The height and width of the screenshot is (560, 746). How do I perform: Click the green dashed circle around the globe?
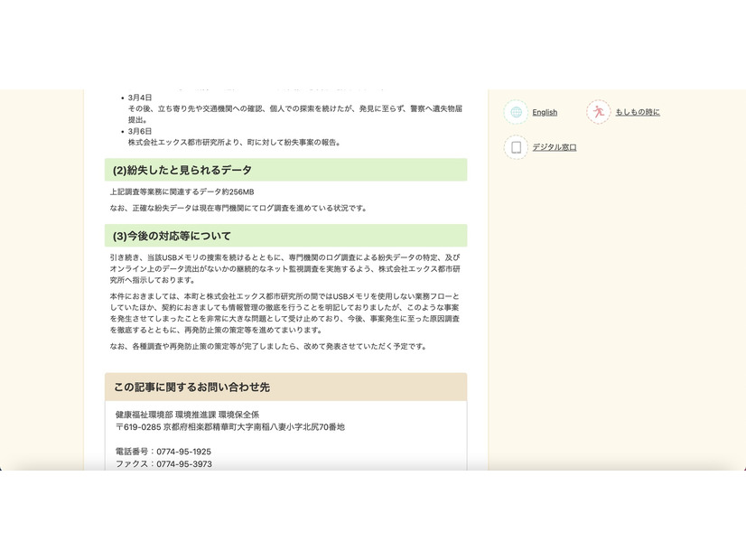(x=515, y=112)
